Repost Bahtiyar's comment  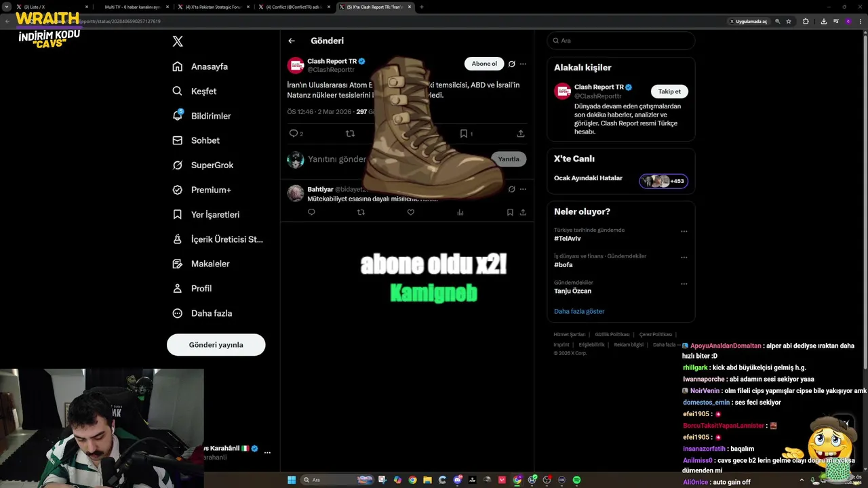361,212
